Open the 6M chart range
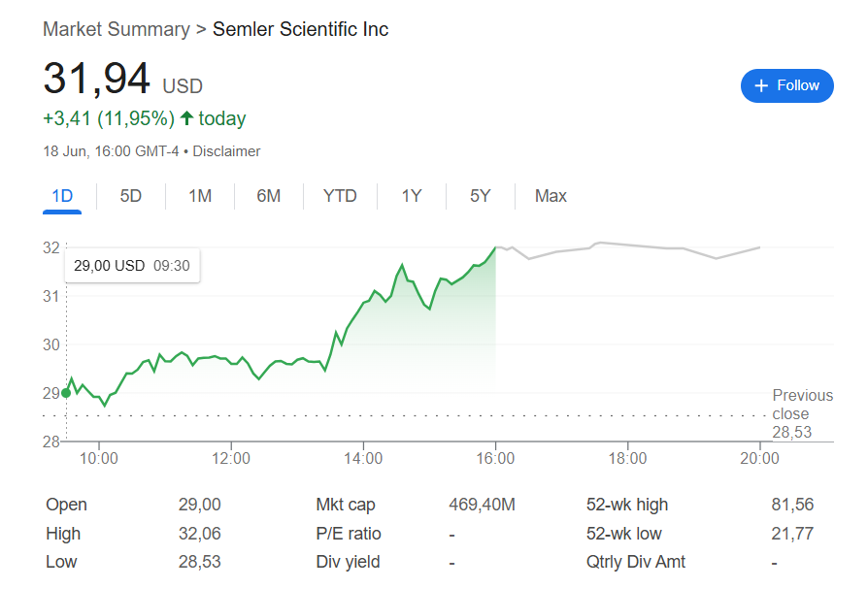The height and width of the screenshot is (589, 868). pos(269,196)
